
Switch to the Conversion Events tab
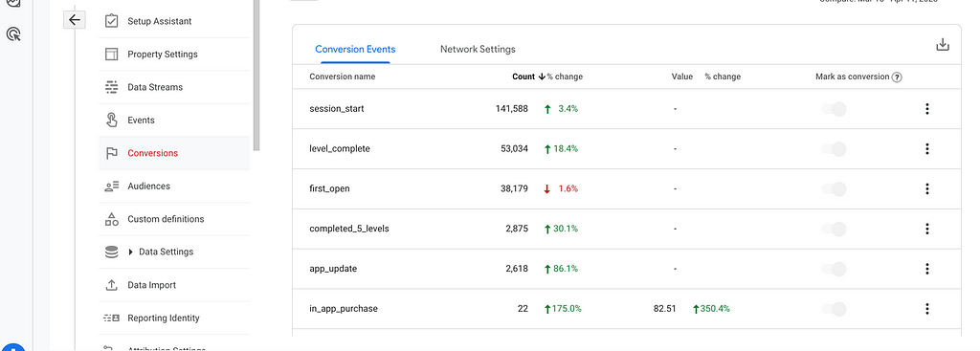coord(355,49)
